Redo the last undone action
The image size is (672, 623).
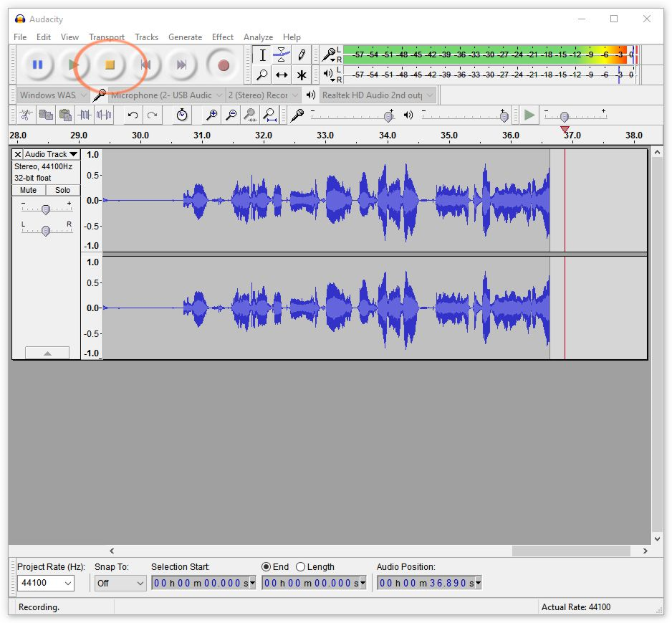point(152,115)
